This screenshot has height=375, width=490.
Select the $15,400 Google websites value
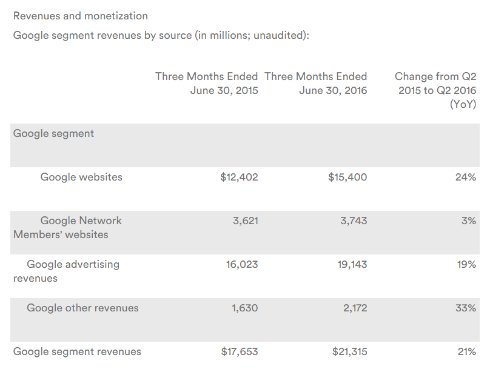click(348, 177)
